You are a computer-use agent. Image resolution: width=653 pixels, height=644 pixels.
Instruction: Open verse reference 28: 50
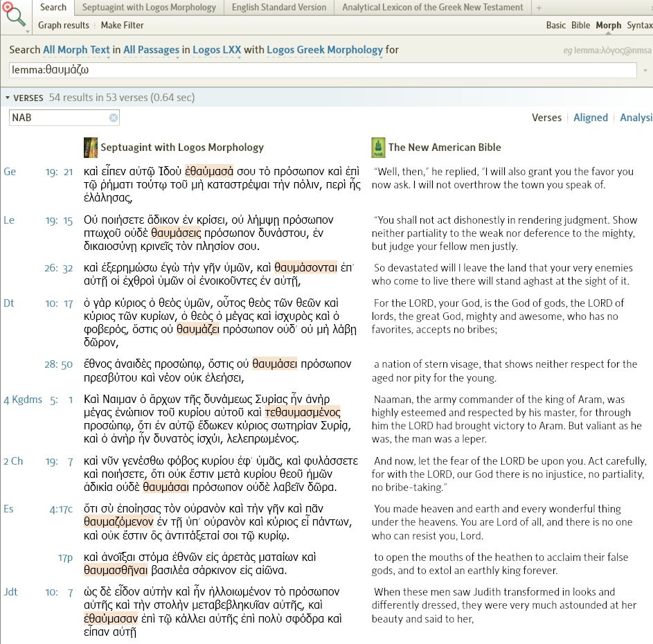59,364
